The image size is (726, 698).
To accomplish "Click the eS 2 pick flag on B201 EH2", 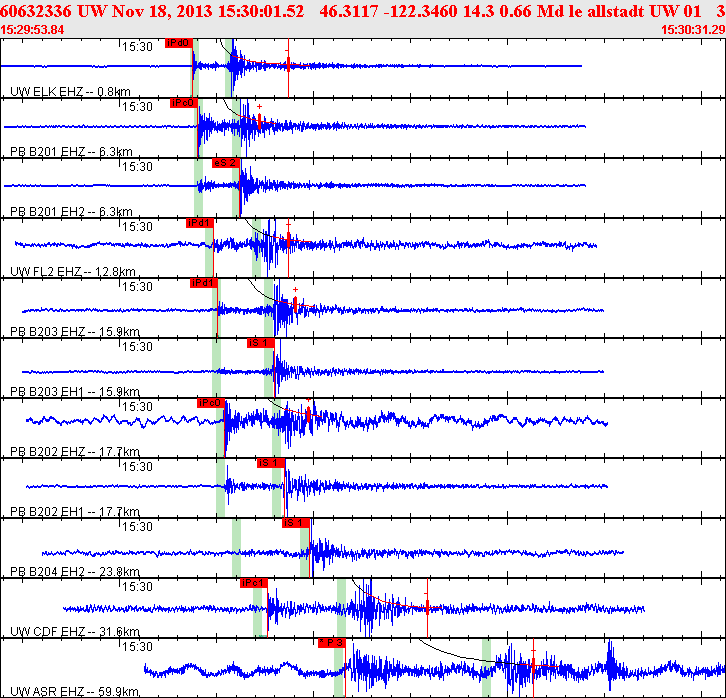I will (226, 163).
